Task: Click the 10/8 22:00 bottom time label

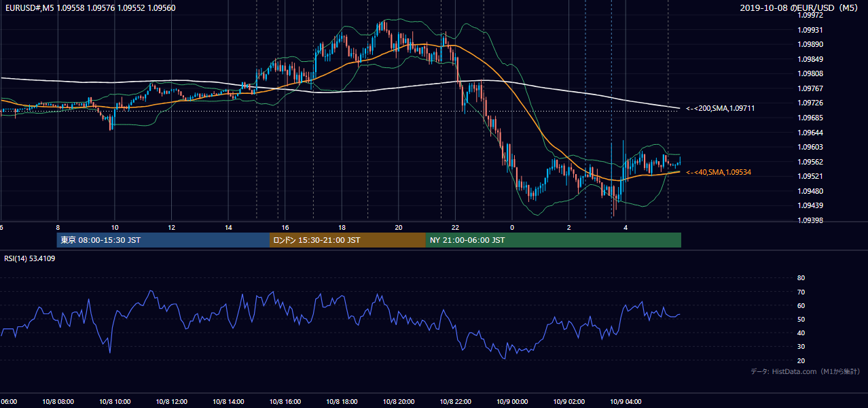Action: point(455,402)
